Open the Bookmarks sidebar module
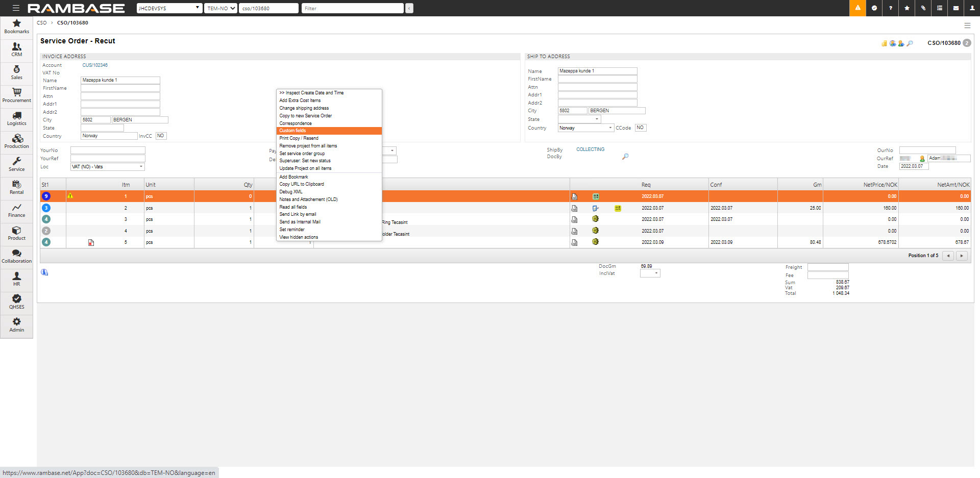The height and width of the screenshot is (478, 980). click(x=16, y=27)
